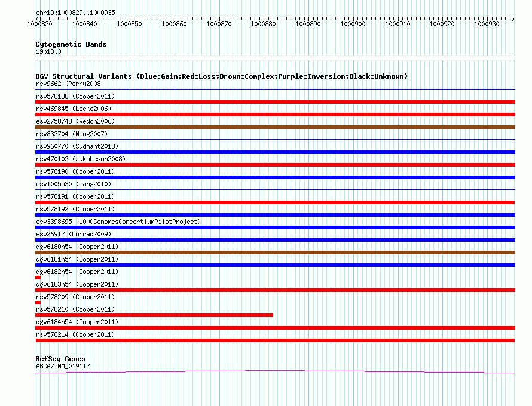Click the blue bar for nsv578192
This screenshot has height=406, width=532.
point(275,215)
